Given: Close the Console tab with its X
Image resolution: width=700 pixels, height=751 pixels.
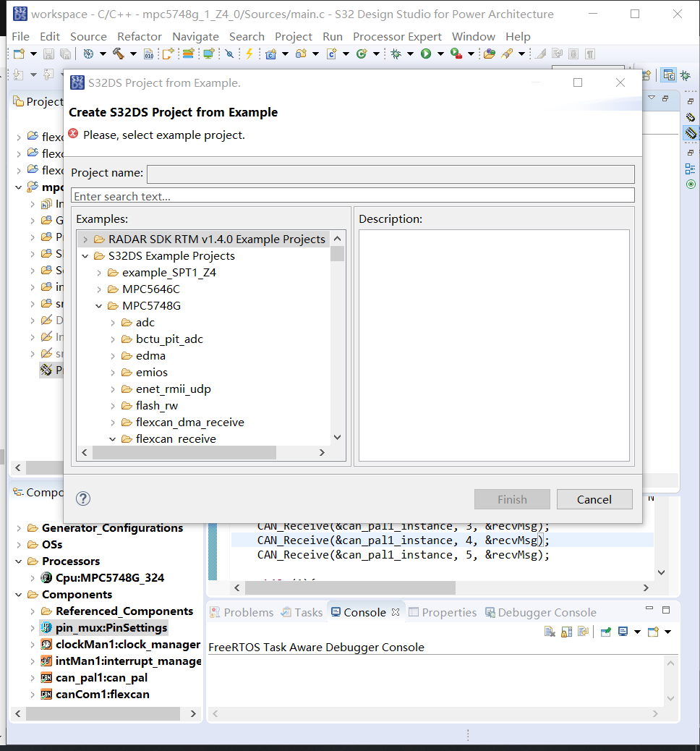Looking at the screenshot, I should 396,612.
